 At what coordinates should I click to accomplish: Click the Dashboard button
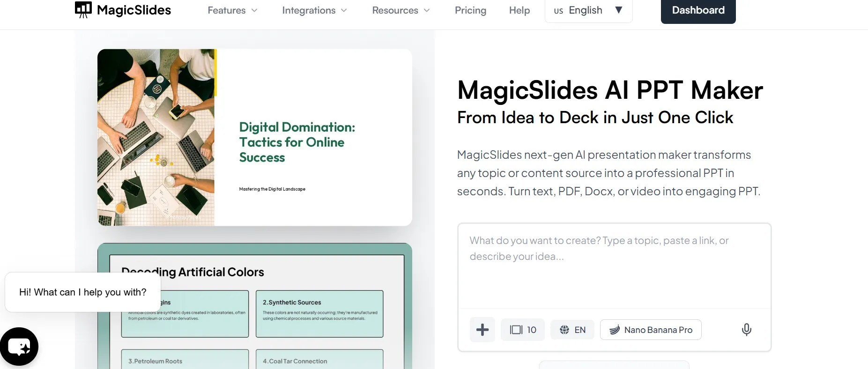pyautogui.click(x=698, y=10)
